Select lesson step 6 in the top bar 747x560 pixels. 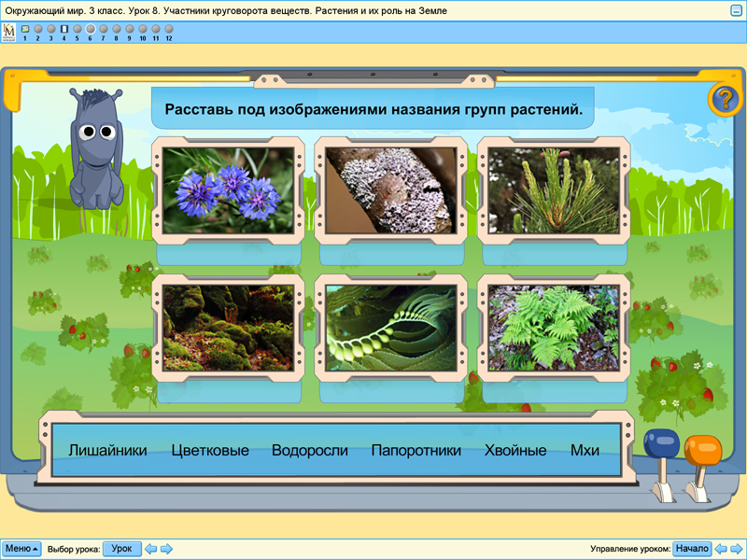click(91, 28)
